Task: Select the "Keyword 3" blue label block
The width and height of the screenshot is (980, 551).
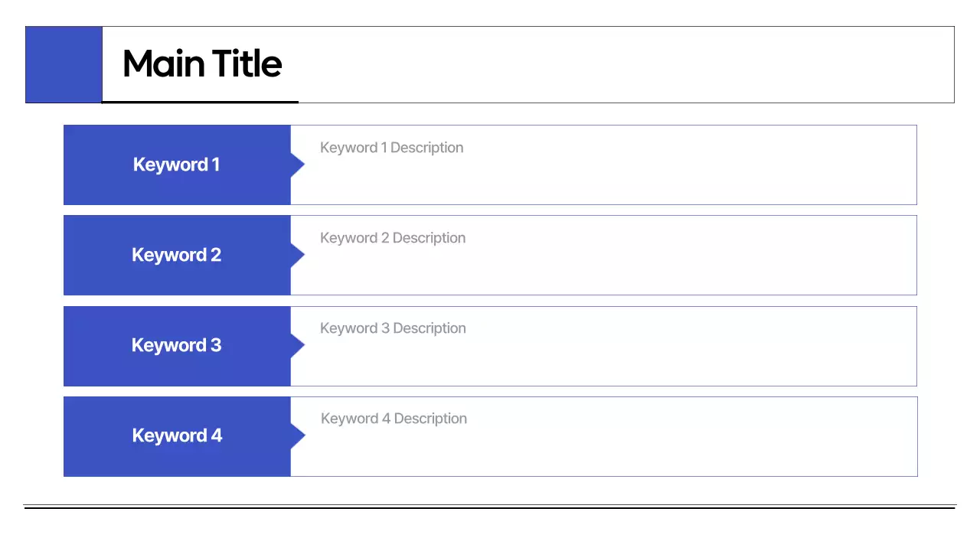Action: coord(176,345)
